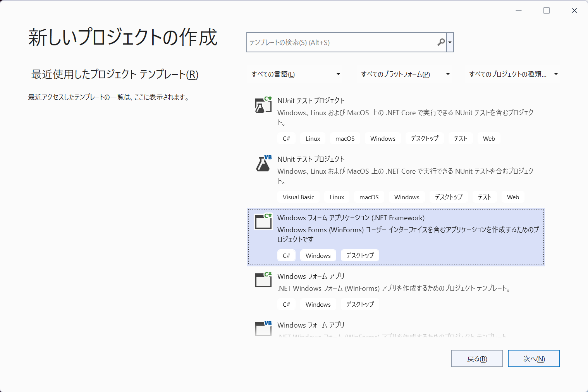588x392 pixels.
Task: Click the magnifier search icon
Action: 441,42
